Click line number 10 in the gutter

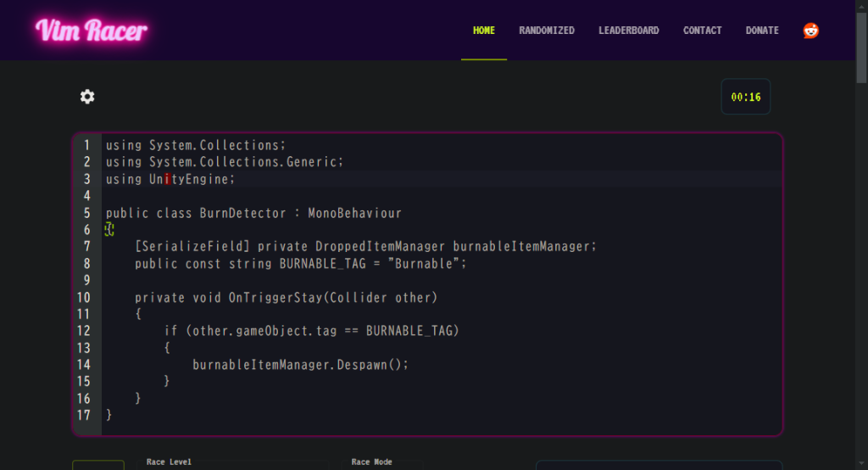pos(84,298)
